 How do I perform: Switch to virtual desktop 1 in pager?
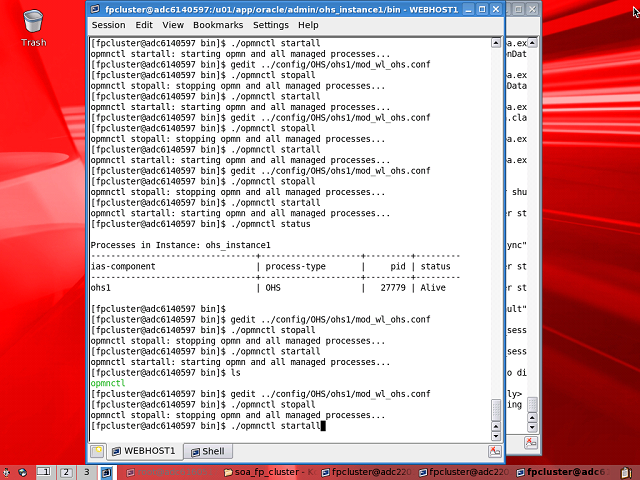tap(43, 472)
